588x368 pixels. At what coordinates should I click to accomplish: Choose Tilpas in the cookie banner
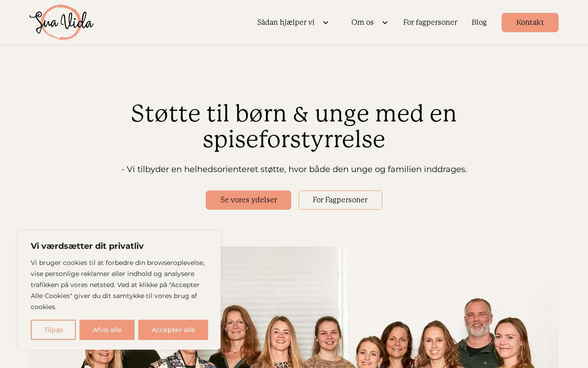point(53,330)
